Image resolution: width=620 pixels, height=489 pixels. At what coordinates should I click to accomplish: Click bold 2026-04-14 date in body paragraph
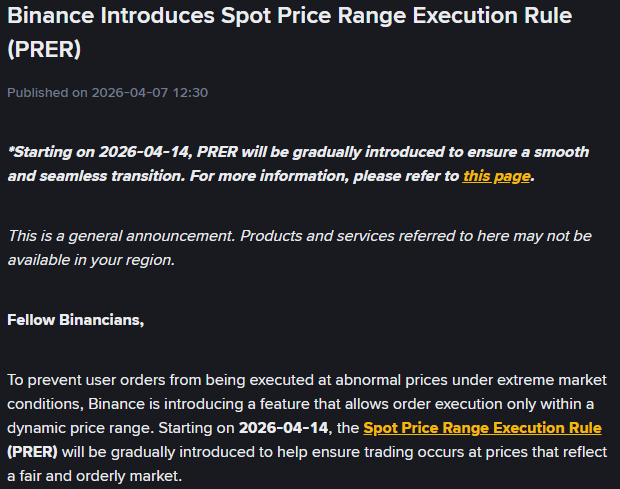[284, 428]
